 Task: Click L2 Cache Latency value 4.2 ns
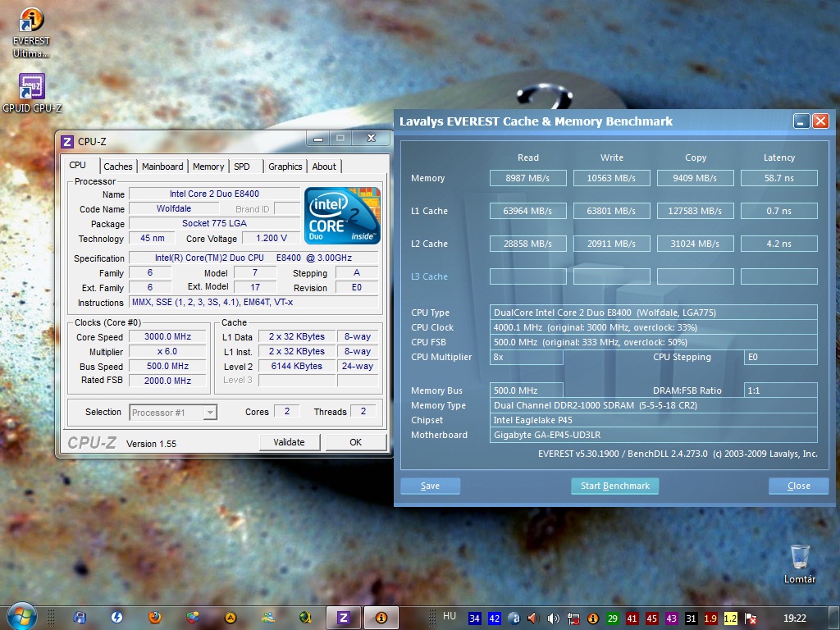pyautogui.click(x=779, y=244)
